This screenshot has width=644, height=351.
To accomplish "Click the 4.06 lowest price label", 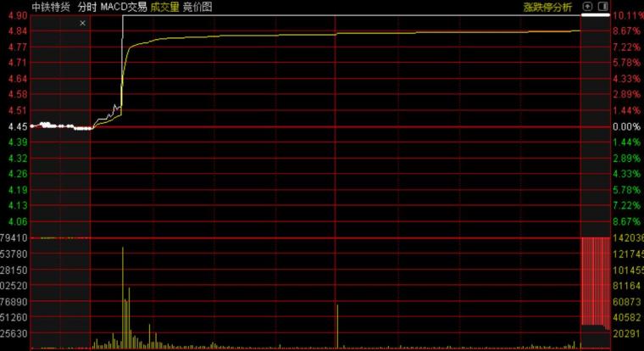I will click(x=18, y=221).
